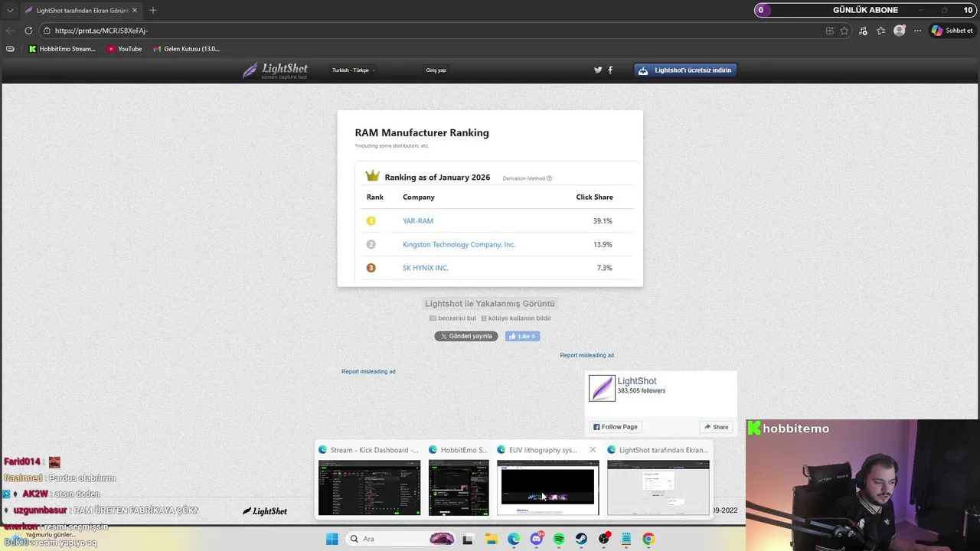Screen dimensions: 980x551
Task: Open Steam from taskbar
Action: click(x=581, y=539)
